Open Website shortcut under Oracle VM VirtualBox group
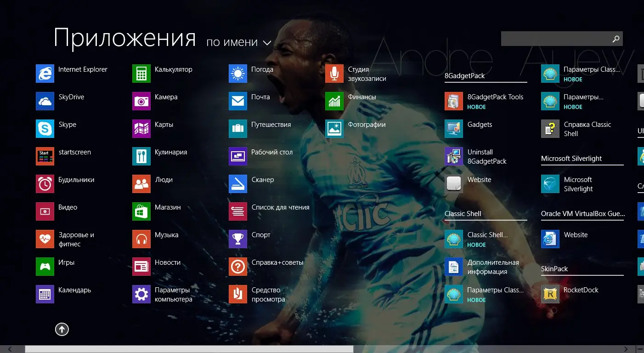This screenshot has width=644, height=353. coord(565,239)
